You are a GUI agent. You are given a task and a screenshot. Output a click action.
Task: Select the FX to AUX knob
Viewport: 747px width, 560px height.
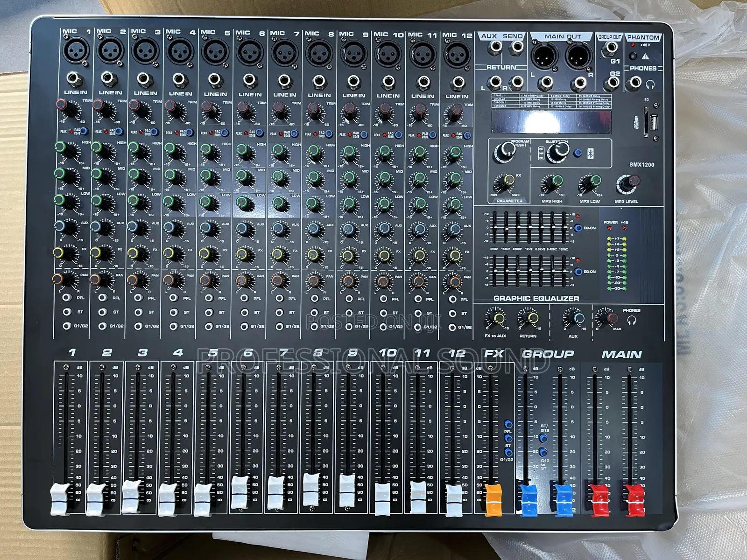coord(499,317)
